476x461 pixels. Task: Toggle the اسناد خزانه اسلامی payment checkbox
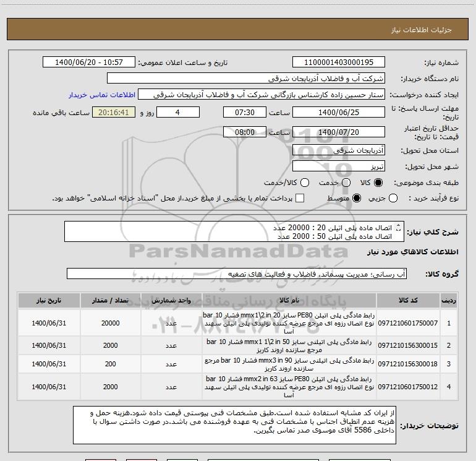coord(300,198)
